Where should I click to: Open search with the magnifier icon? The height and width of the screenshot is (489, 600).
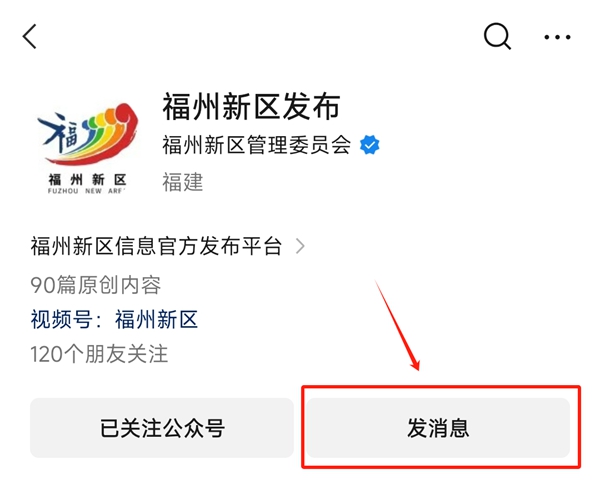tap(497, 37)
